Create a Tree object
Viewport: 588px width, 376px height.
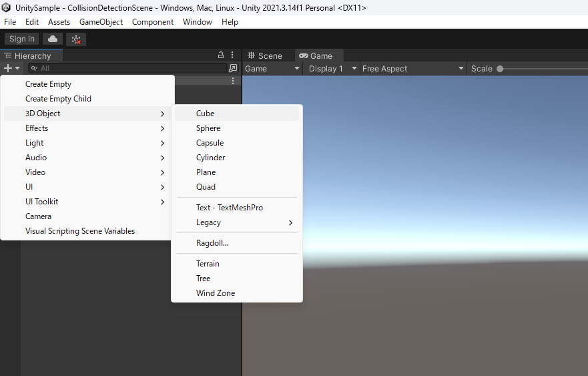[x=237, y=278]
